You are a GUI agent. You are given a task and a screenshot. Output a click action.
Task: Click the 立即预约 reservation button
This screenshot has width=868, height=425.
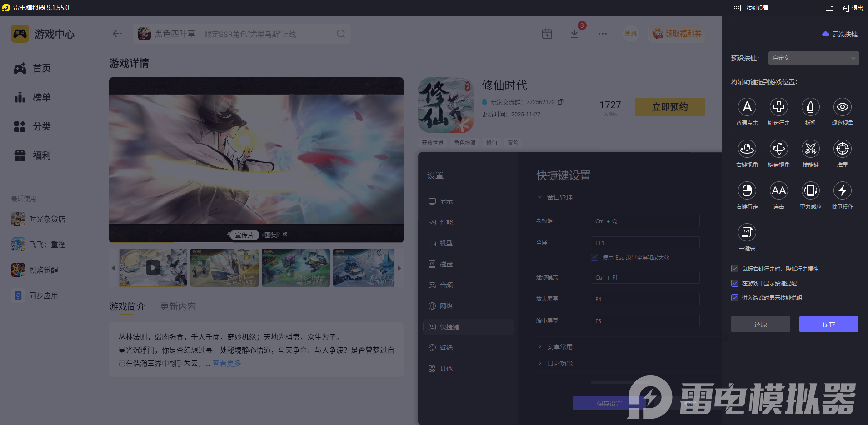pyautogui.click(x=669, y=106)
